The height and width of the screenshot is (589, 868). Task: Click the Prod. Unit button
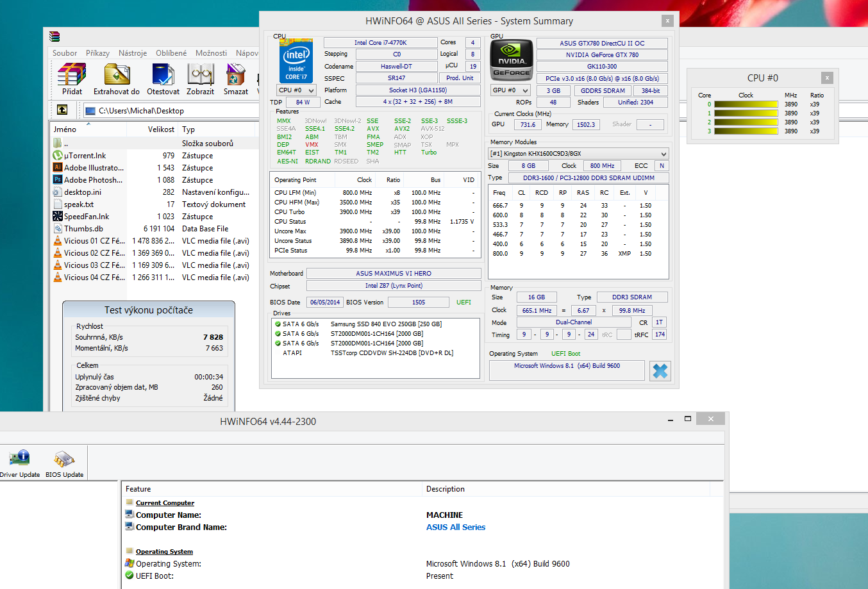coord(460,78)
